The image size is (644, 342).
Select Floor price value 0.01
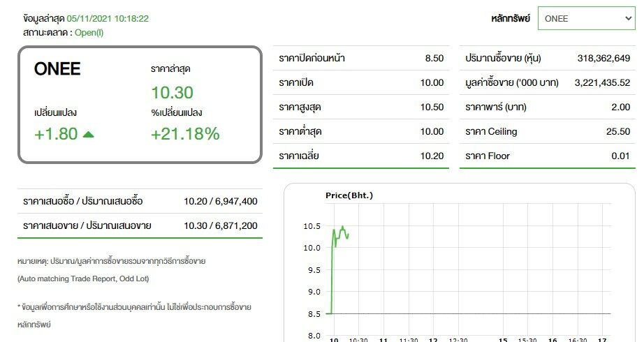point(620,156)
